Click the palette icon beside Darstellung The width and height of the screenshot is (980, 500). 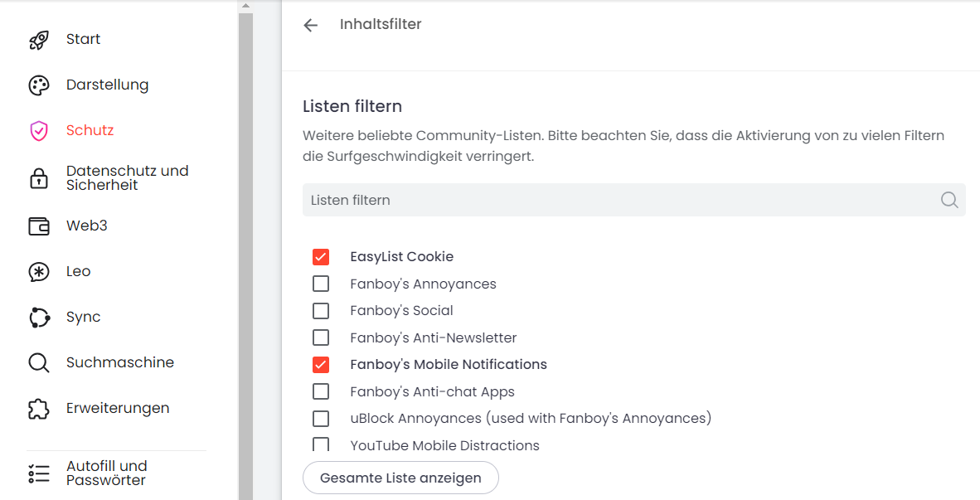click(39, 85)
